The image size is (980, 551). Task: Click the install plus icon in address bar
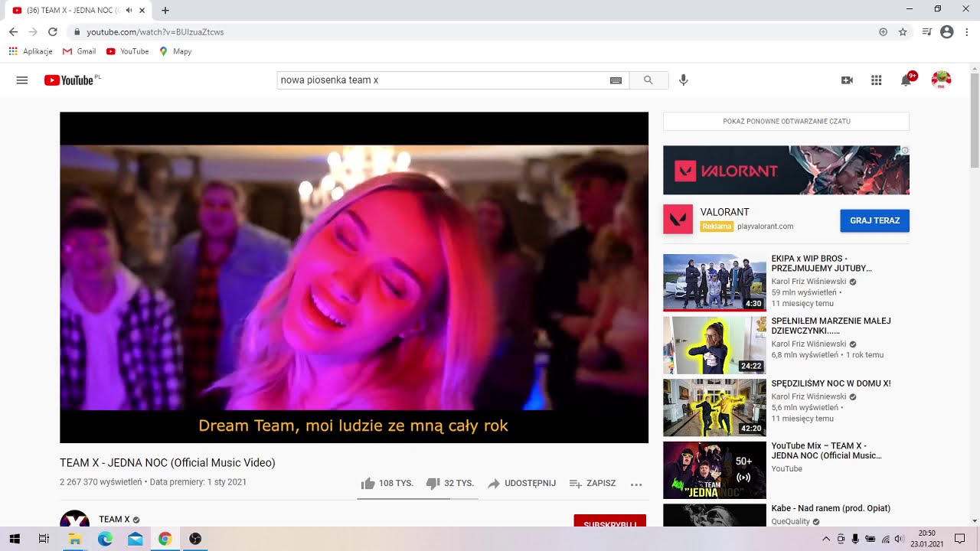coord(883,32)
